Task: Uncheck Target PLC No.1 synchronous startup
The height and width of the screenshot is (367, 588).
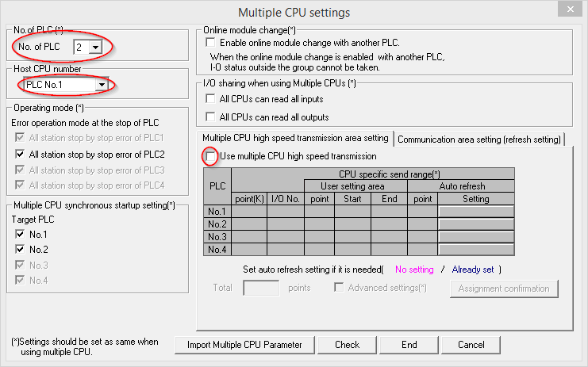Action: pos(20,235)
